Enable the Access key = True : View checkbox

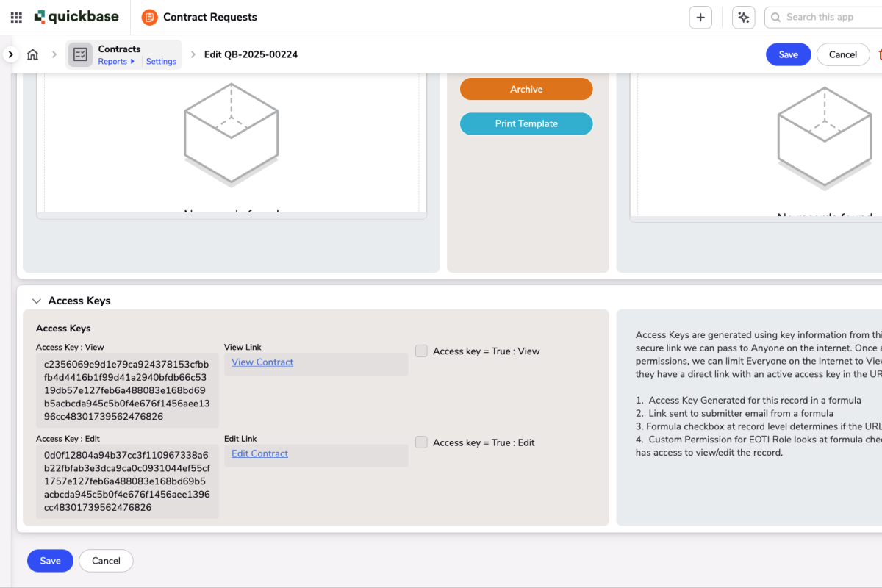pos(421,351)
